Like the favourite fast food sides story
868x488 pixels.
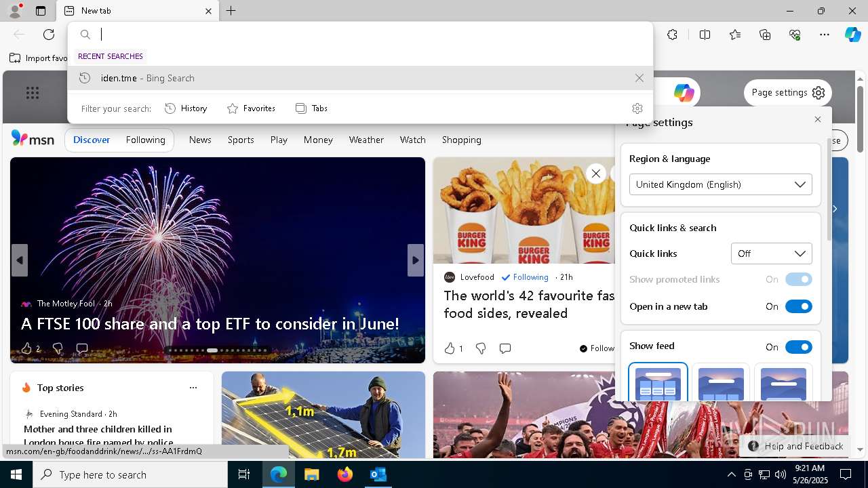click(x=450, y=348)
